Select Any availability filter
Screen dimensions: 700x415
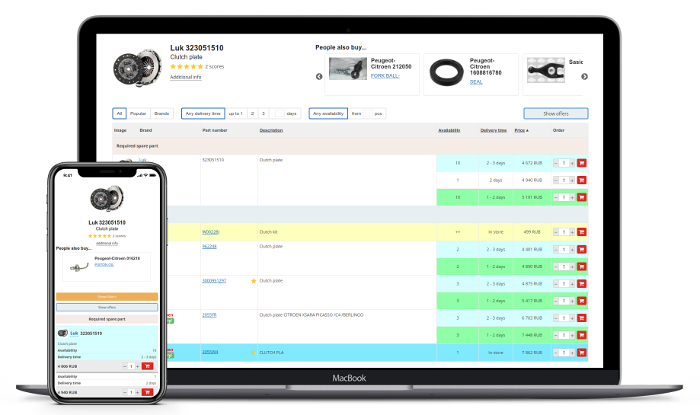point(327,113)
